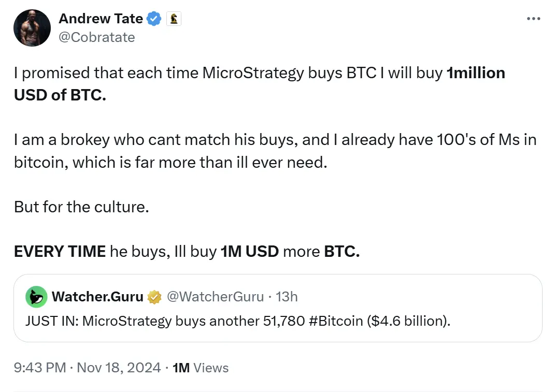Click the Andrew Tate display name
Image resolution: width=555 pixels, height=392 pixels.
pos(101,18)
